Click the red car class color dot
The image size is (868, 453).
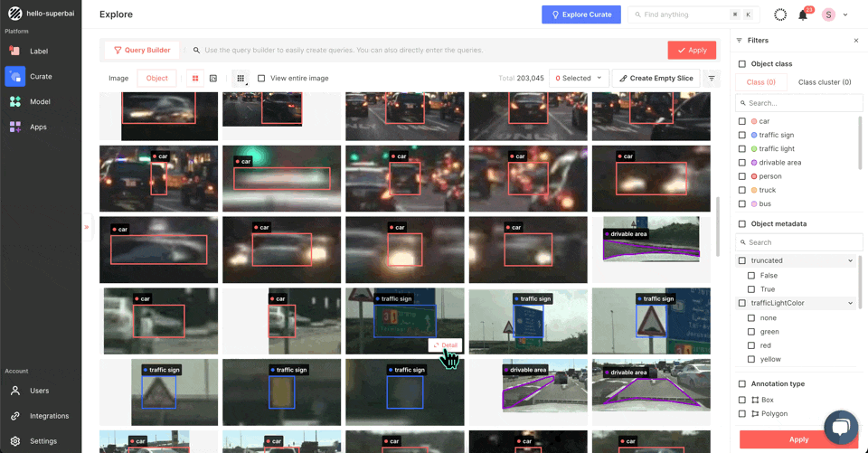click(753, 121)
